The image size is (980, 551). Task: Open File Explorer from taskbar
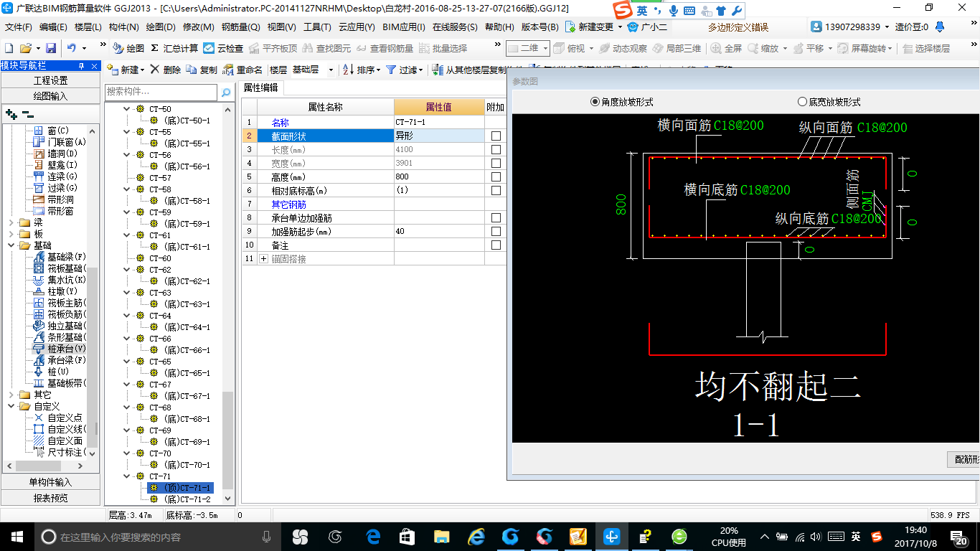pyautogui.click(x=441, y=537)
